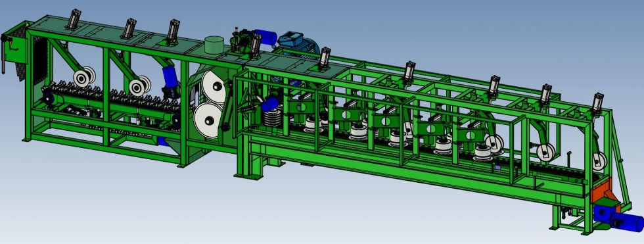Pick the blue part beneath the left frame
644x244 pixels.
[163, 141]
